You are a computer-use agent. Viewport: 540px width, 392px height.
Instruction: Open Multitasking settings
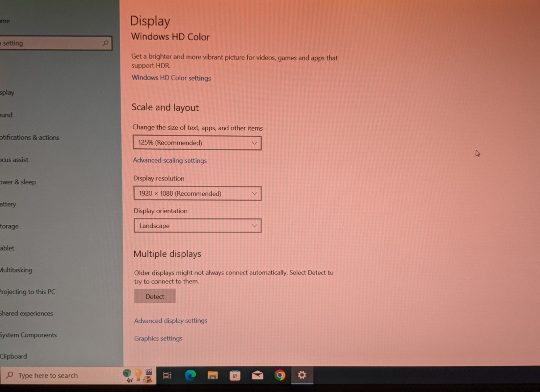16,270
